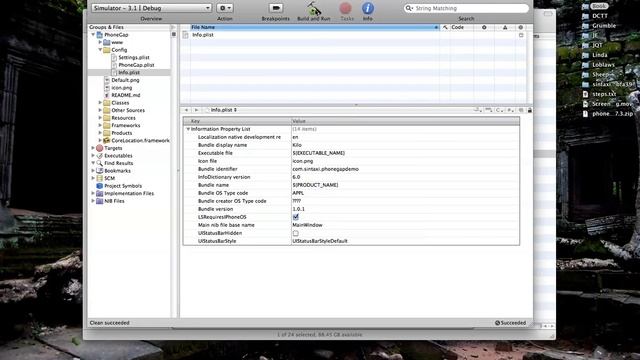This screenshot has width=640, height=360.
Task: Expand the Frameworks folder
Action: coord(100,125)
